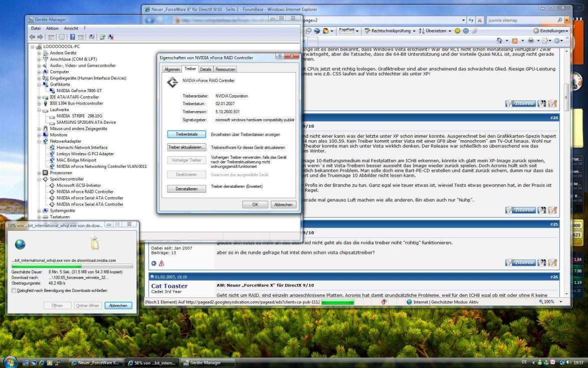Click Treiber aktualisieren button
This screenshot has height=368, width=588.
[187, 147]
